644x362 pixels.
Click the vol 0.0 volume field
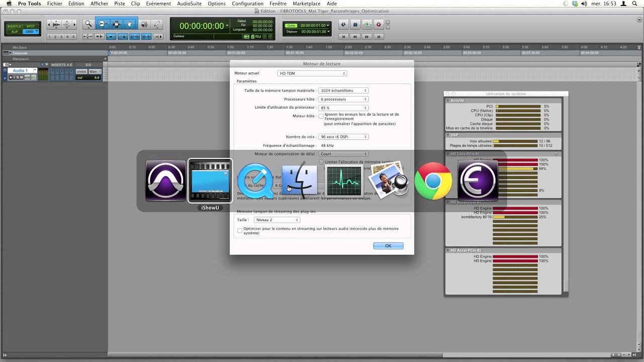click(x=88, y=77)
